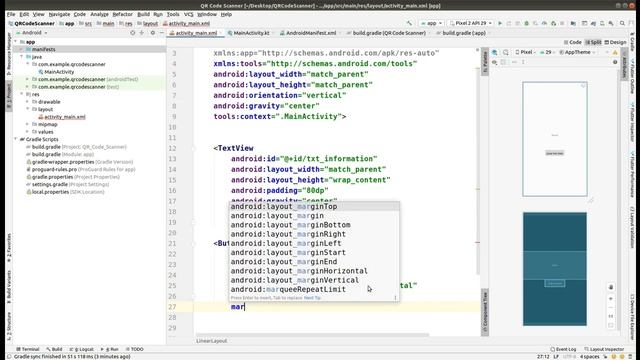Select the local.properties file

tap(50, 192)
